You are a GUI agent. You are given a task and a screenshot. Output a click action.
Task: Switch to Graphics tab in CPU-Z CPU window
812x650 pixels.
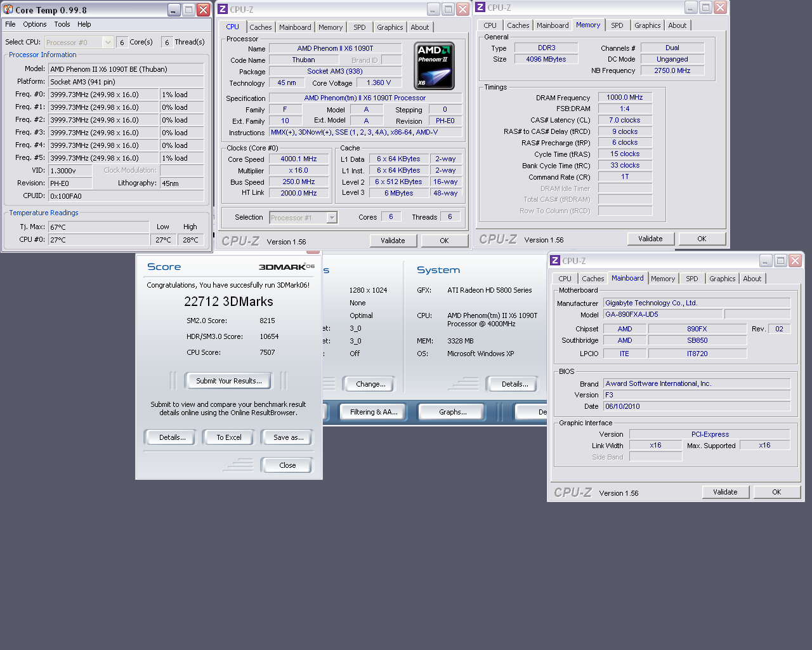tap(390, 27)
